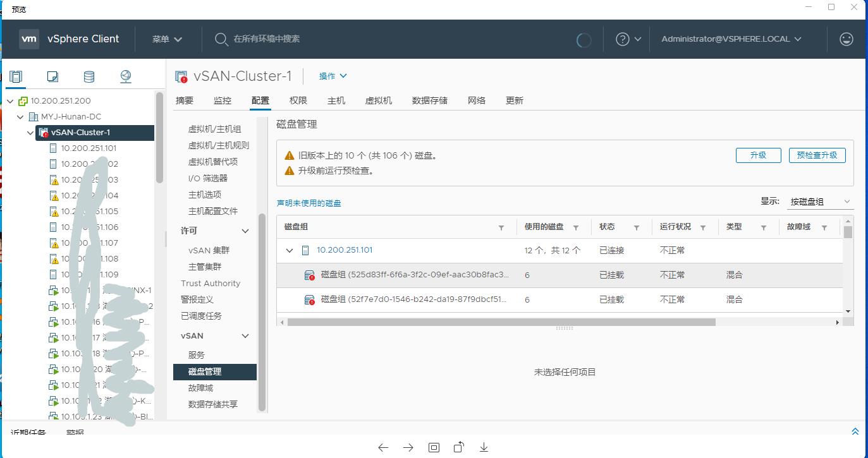Expand the bottom tasks panel with double-chevron
This screenshot has height=458, width=868.
tap(855, 431)
